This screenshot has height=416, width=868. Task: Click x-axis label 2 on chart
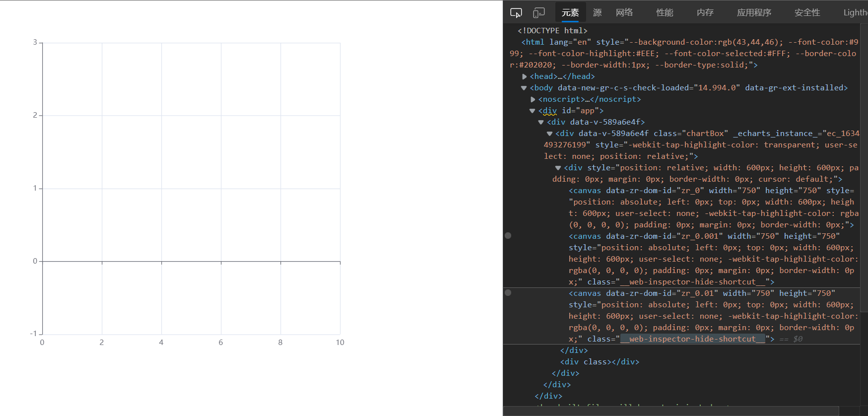(x=102, y=343)
